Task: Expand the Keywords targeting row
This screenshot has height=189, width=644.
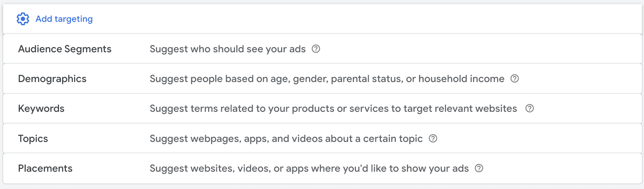Action: (x=322, y=108)
